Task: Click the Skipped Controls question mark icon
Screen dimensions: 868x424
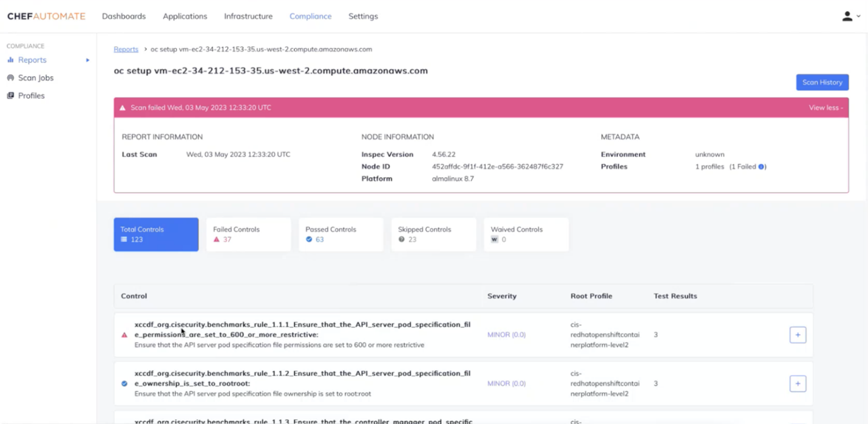Action: 403,239
